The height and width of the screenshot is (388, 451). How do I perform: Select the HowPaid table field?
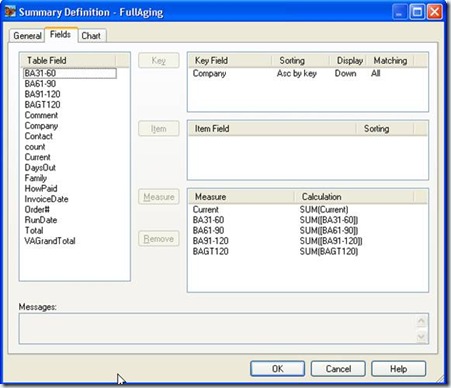(41, 188)
